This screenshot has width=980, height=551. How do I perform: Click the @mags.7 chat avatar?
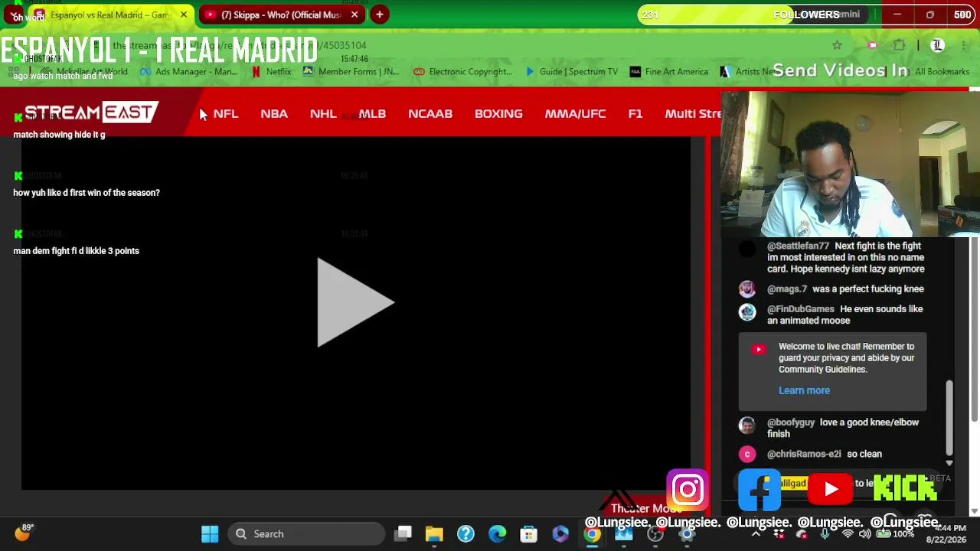747,289
